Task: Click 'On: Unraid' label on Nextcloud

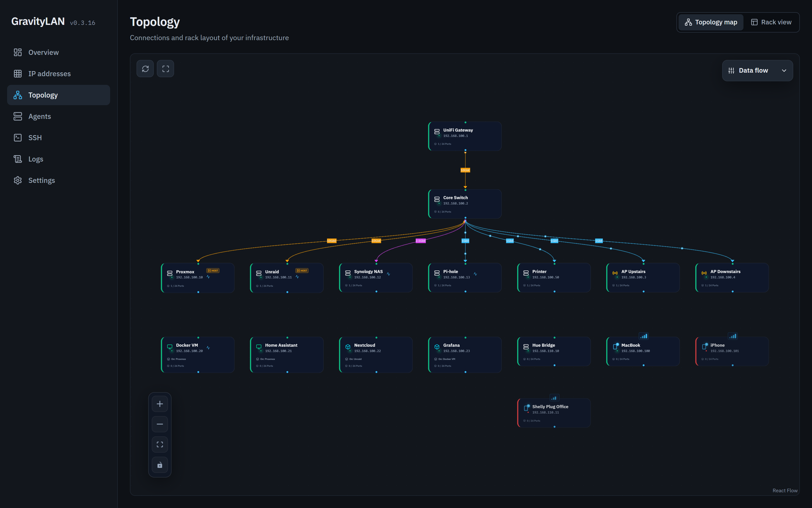Action: (x=355, y=359)
